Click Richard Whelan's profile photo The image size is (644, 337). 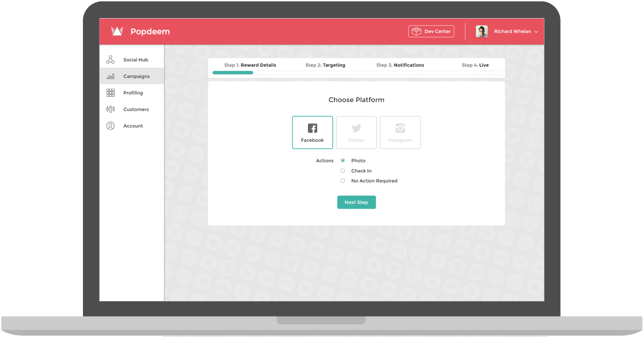(482, 31)
